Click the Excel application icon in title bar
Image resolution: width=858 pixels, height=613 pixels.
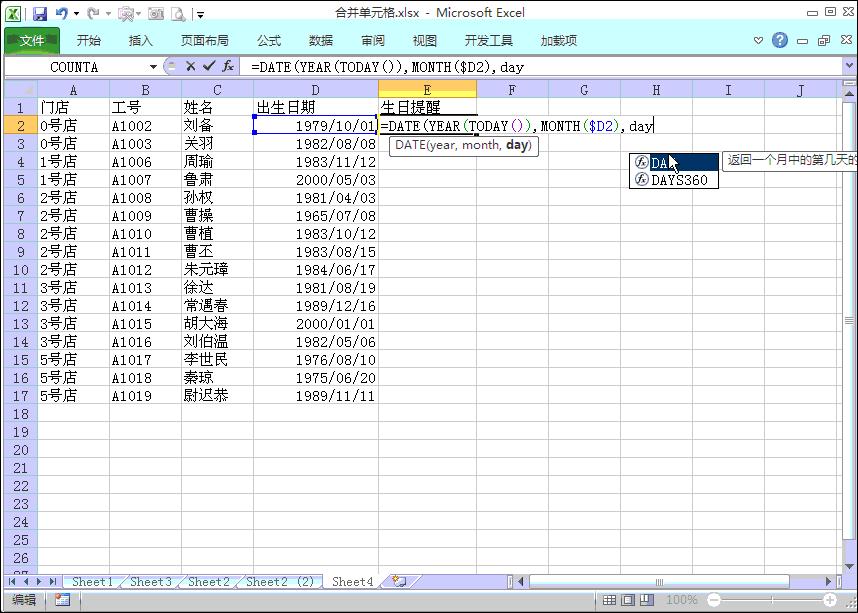[x=13, y=14]
